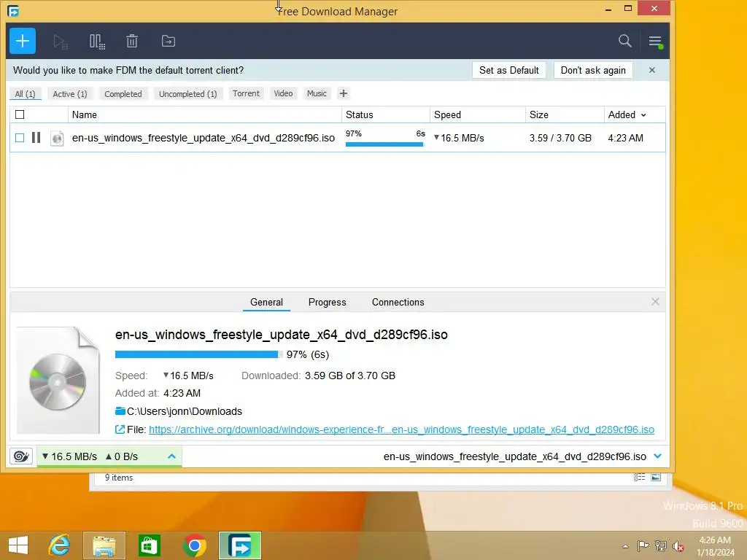Select the Music filter tab

(x=317, y=93)
